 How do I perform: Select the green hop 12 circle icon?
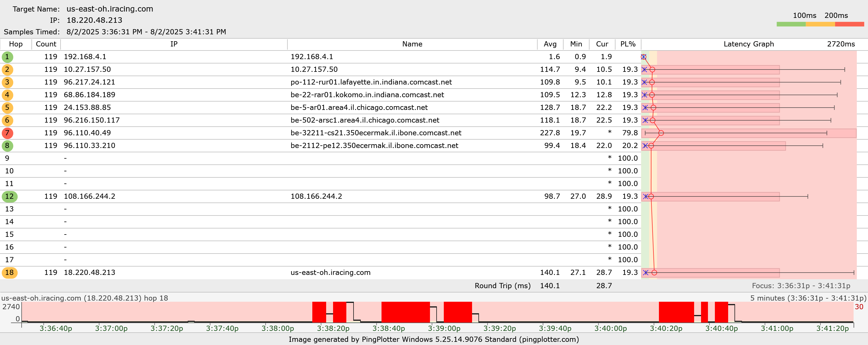[10, 196]
